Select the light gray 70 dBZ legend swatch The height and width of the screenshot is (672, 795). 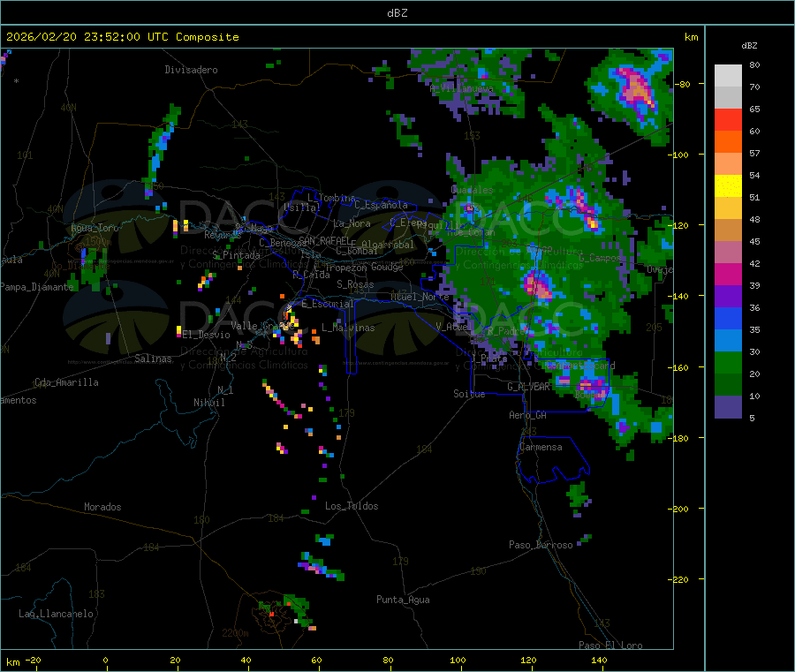(x=728, y=98)
